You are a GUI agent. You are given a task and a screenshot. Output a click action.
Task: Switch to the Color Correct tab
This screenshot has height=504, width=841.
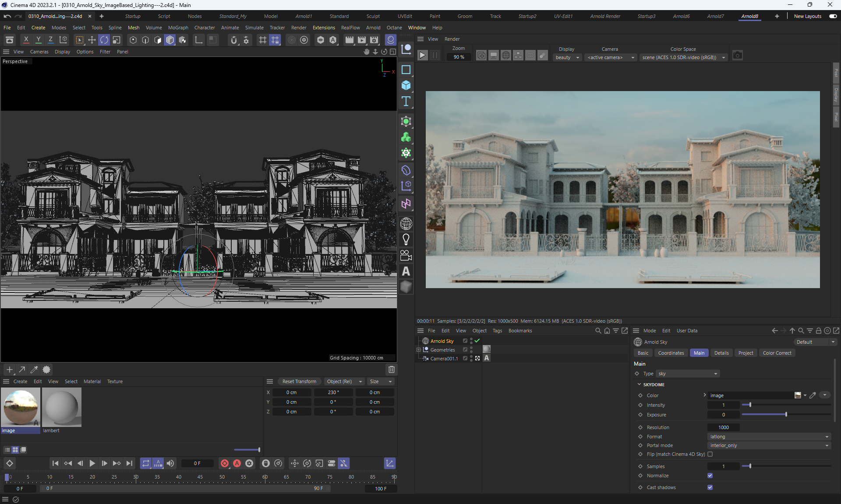click(777, 353)
